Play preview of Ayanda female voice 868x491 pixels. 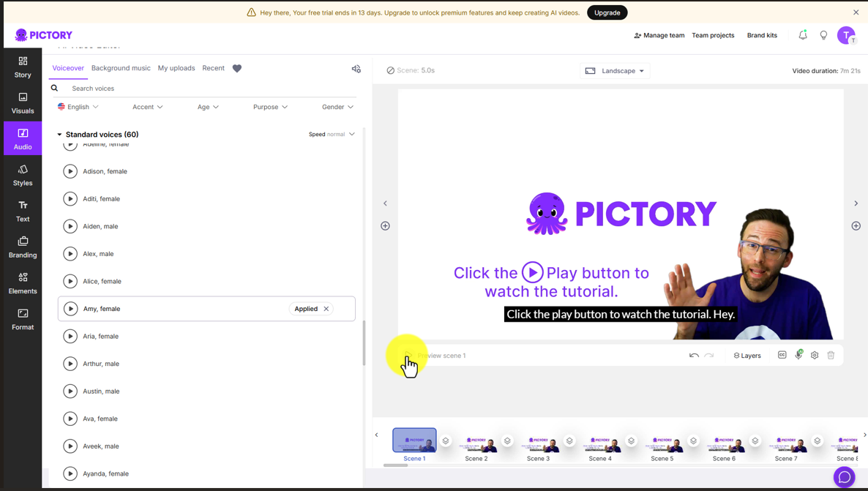tap(70, 473)
